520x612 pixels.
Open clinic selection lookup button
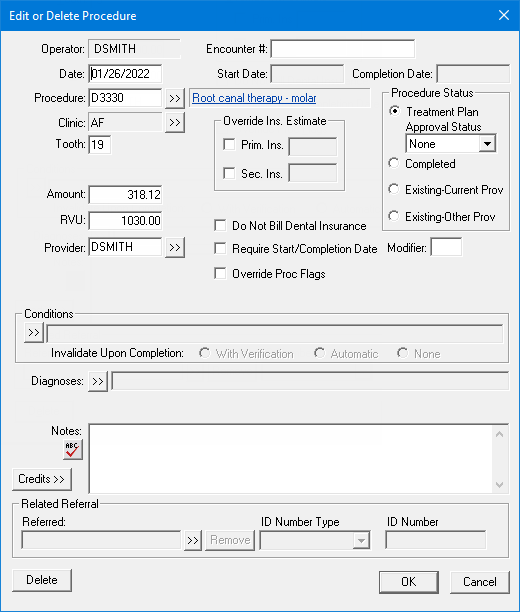click(x=175, y=123)
